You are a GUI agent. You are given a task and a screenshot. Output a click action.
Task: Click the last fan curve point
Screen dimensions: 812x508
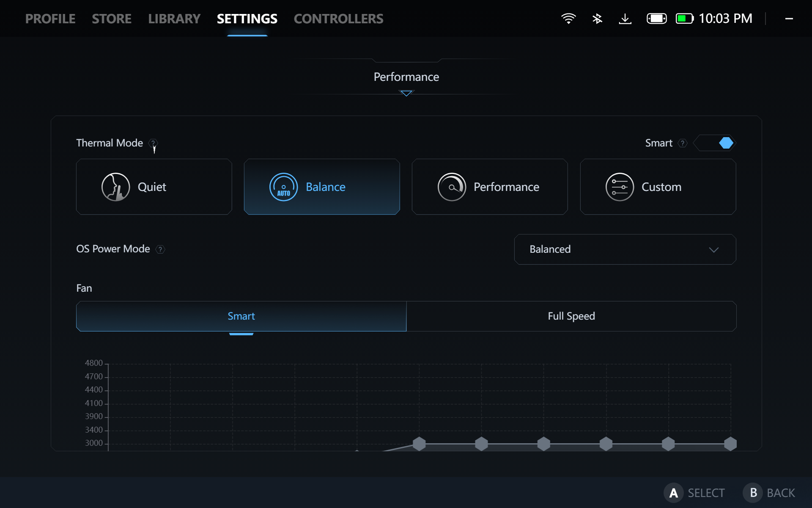click(730, 444)
